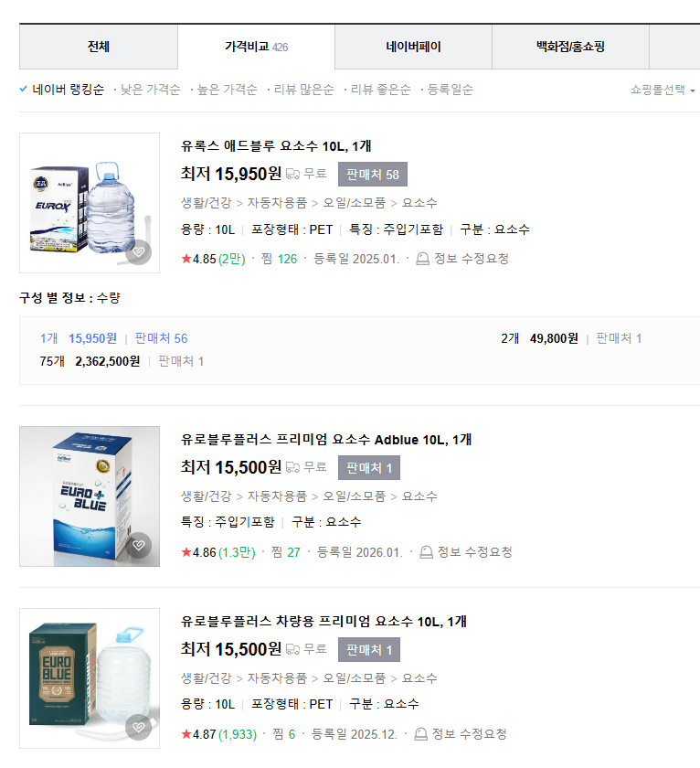Click heart wishlist icon on Eurox product image

pos(138,251)
